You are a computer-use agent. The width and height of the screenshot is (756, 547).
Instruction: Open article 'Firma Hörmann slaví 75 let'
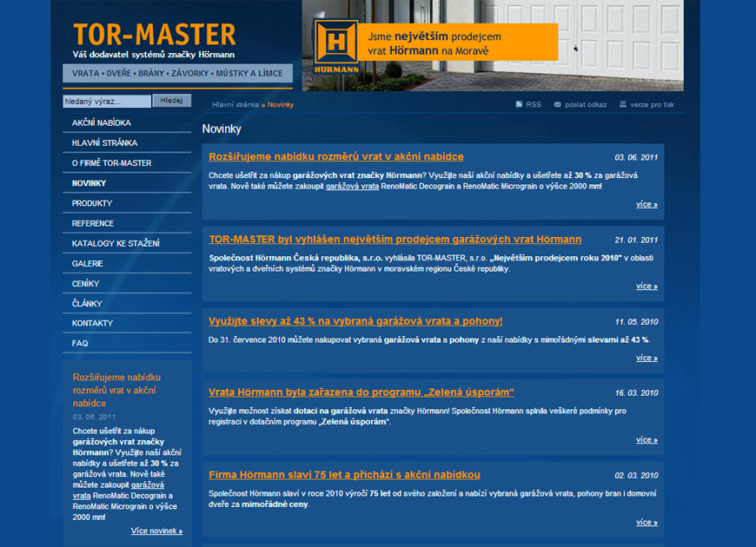click(x=344, y=475)
